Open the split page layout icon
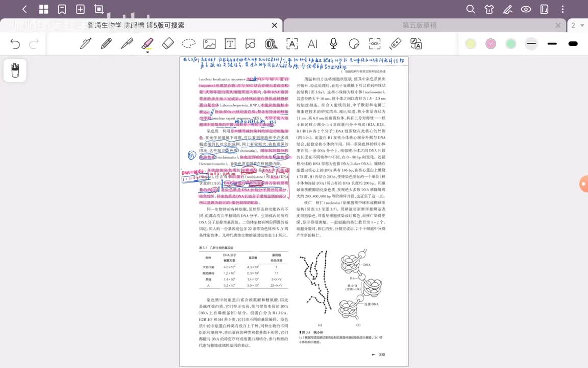The width and height of the screenshot is (588, 368). (x=544, y=9)
